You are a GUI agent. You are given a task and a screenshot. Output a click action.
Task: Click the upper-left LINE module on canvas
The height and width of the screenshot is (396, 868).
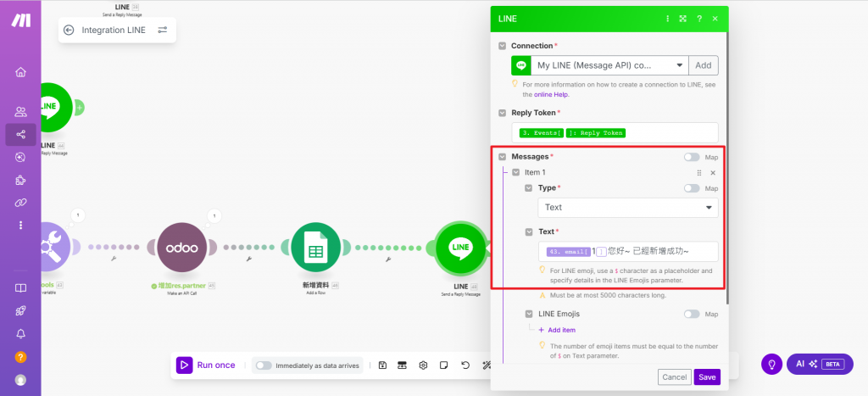[x=57, y=108]
